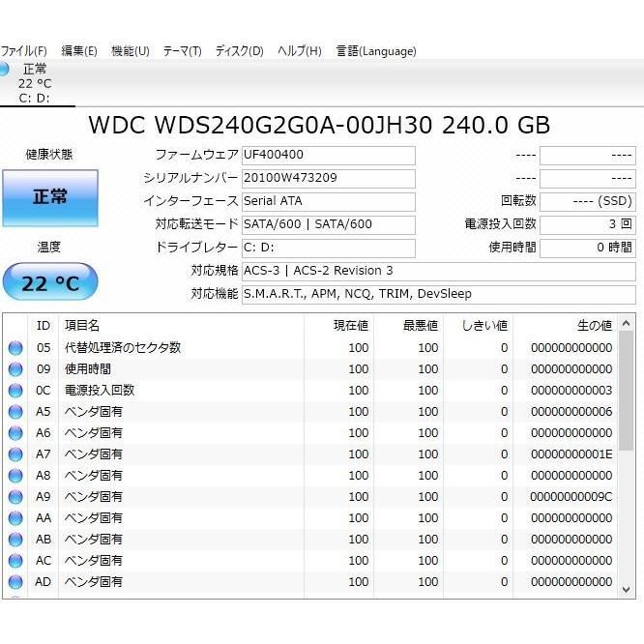Click the serial number field 20100W473209
This screenshot has height=644, width=644.
coord(329,178)
